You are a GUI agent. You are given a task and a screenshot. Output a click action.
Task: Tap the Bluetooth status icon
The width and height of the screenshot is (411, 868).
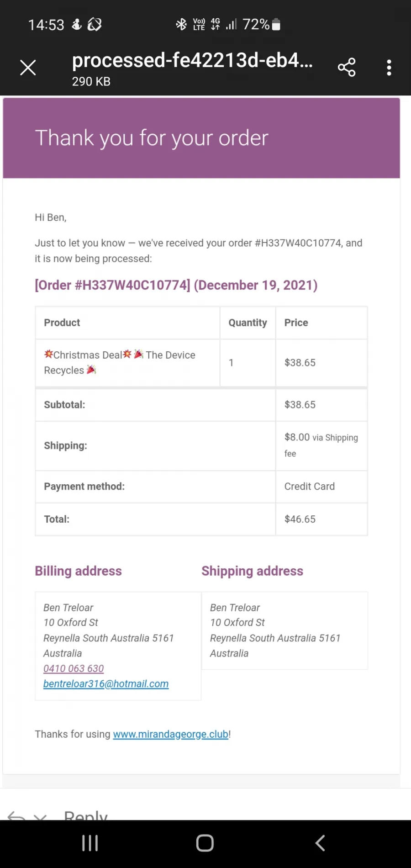click(x=181, y=24)
